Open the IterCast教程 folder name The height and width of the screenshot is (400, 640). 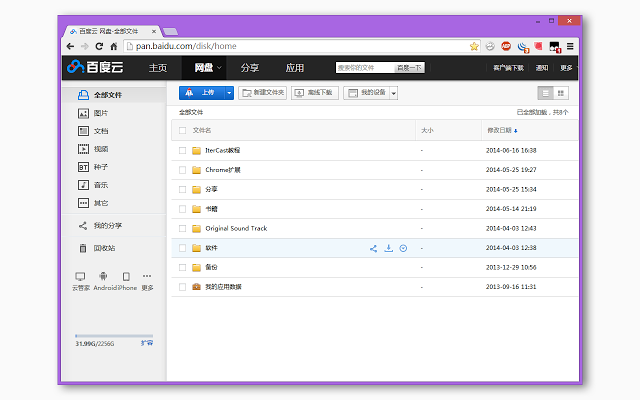click(222, 151)
